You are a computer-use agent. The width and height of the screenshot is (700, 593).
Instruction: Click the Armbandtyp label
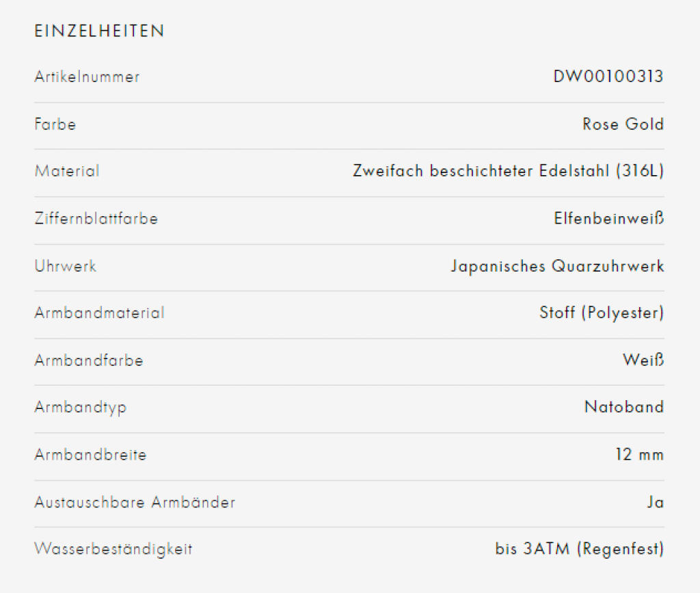click(x=80, y=408)
